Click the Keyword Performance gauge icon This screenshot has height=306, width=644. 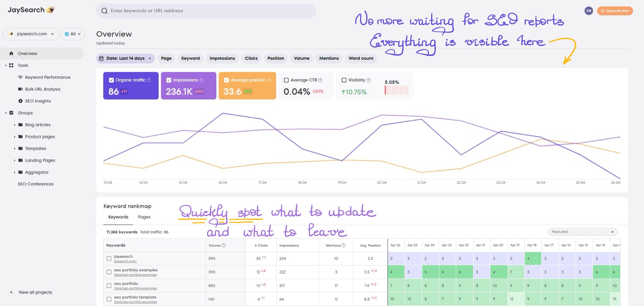pos(20,77)
